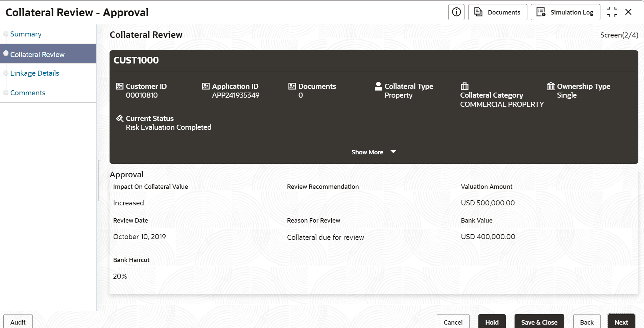Click the Increased impact value
Screen dimensions: 644x328
128,203
